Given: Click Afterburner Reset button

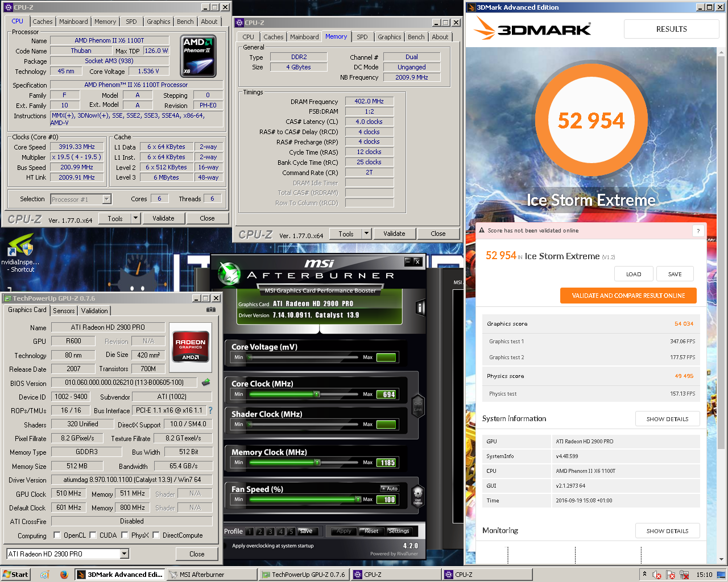Looking at the screenshot, I should point(371,531).
